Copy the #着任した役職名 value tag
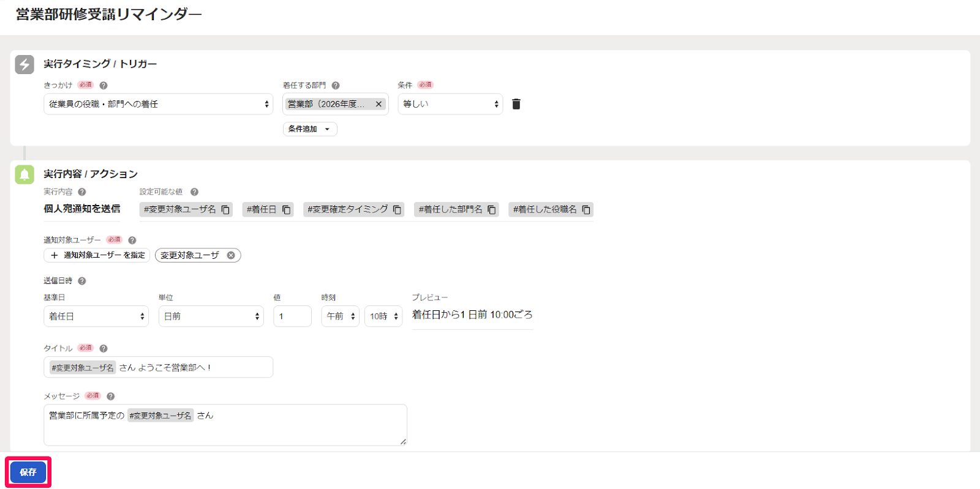The width and height of the screenshot is (980, 489). [x=586, y=210]
